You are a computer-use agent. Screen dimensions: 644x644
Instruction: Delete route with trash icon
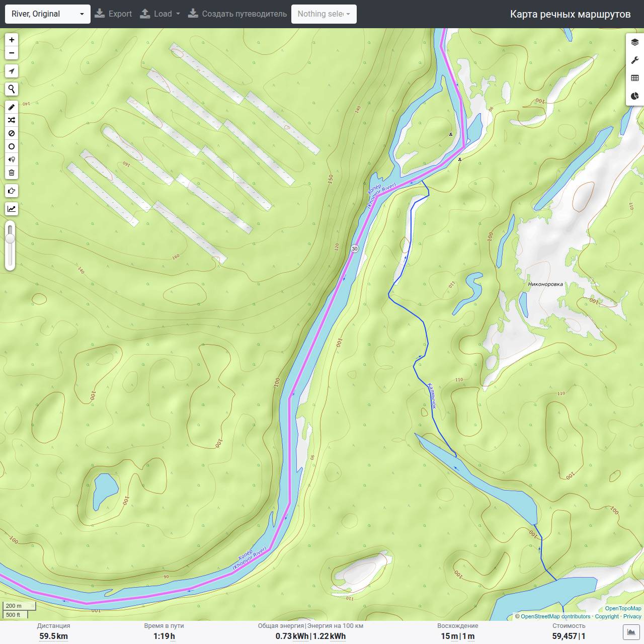12,173
